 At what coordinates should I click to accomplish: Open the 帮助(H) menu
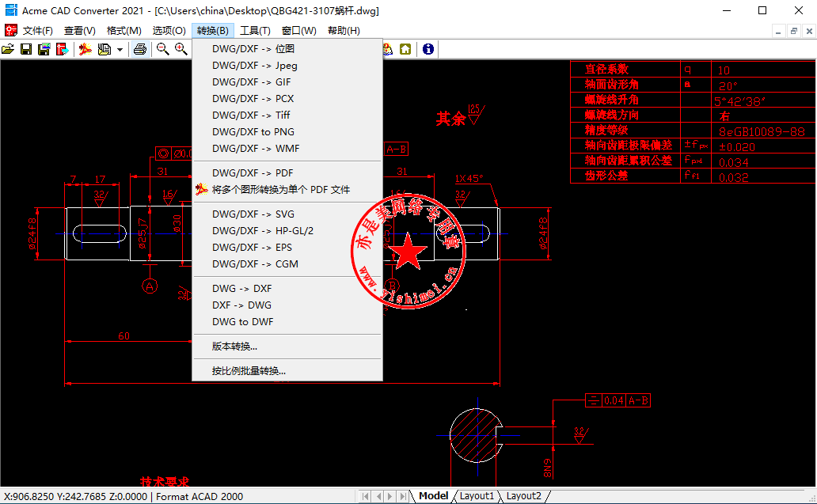(344, 31)
